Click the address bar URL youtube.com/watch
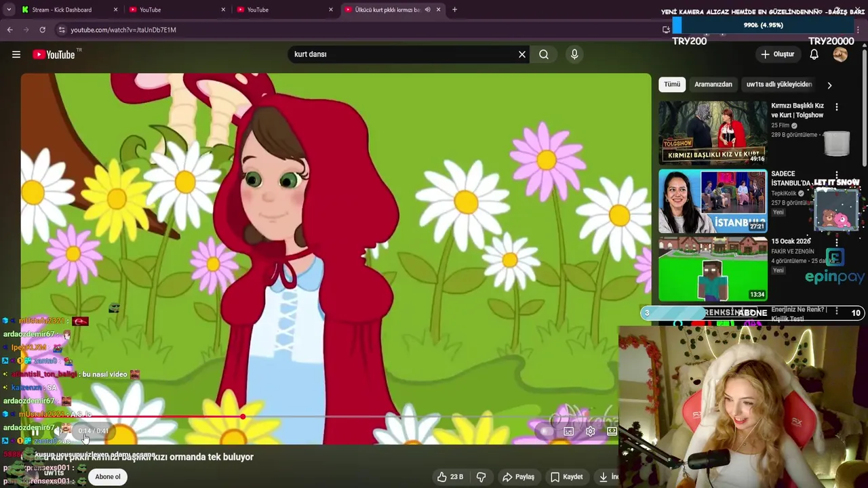Image resolution: width=868 pixels, height=488 pixels. point(123,30)
